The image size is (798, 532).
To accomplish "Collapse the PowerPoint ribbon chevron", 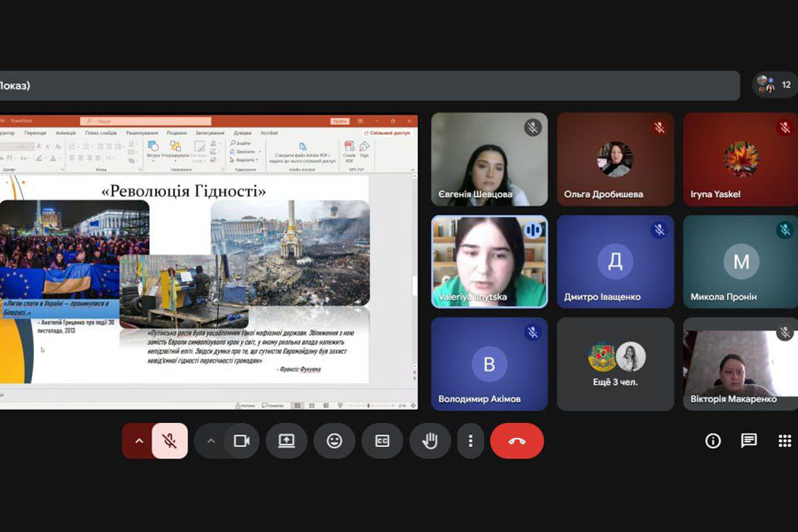I will (x=413, y=169).
